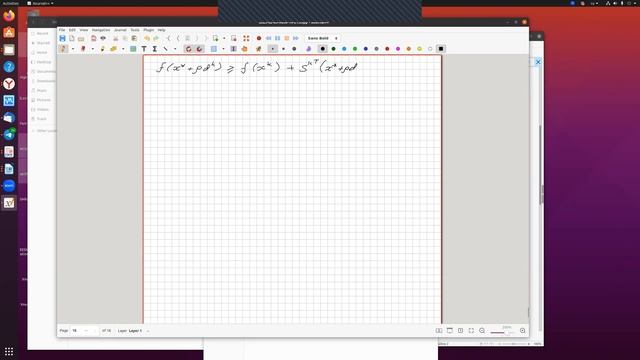Open custom color picker black square
Image resolution: width=640 pixels, height=360 pixels.
pyautogui.click(x=441, y=49)
